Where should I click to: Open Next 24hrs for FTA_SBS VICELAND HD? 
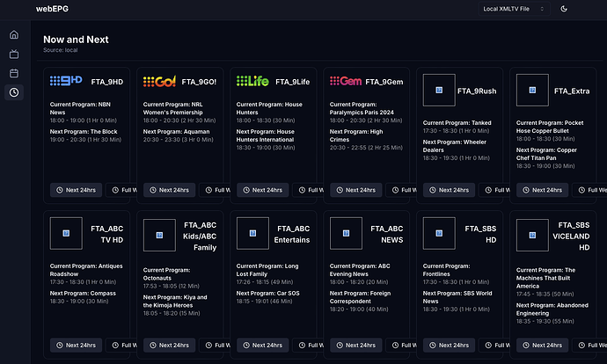coord(543,345)
